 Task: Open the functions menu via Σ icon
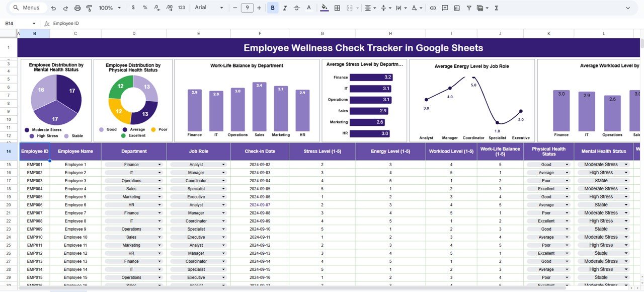[496, 8]
